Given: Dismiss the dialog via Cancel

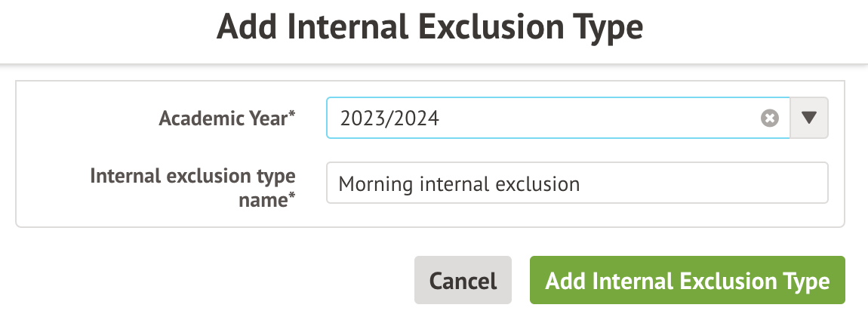Looking at the screenshot, I should click(463, 281).
